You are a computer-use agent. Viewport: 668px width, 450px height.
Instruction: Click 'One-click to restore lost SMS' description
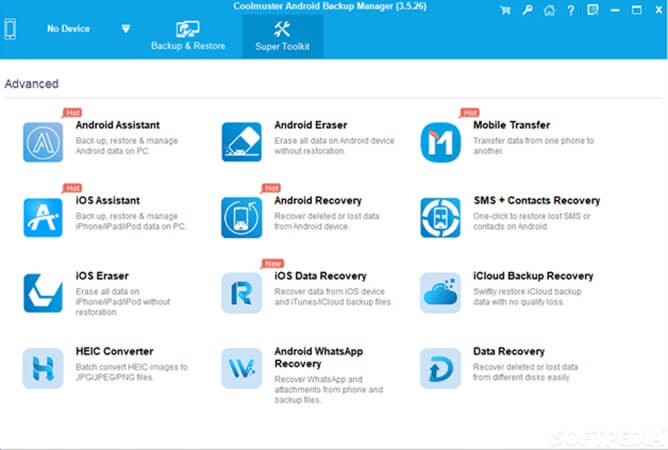click(x=532, y=221)
